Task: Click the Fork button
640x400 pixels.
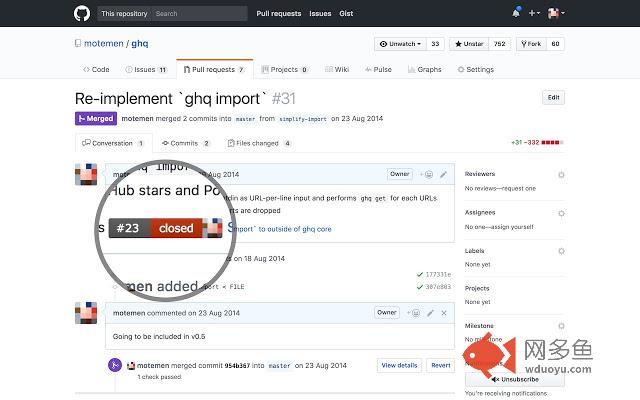Action: [x=531, y=44]
